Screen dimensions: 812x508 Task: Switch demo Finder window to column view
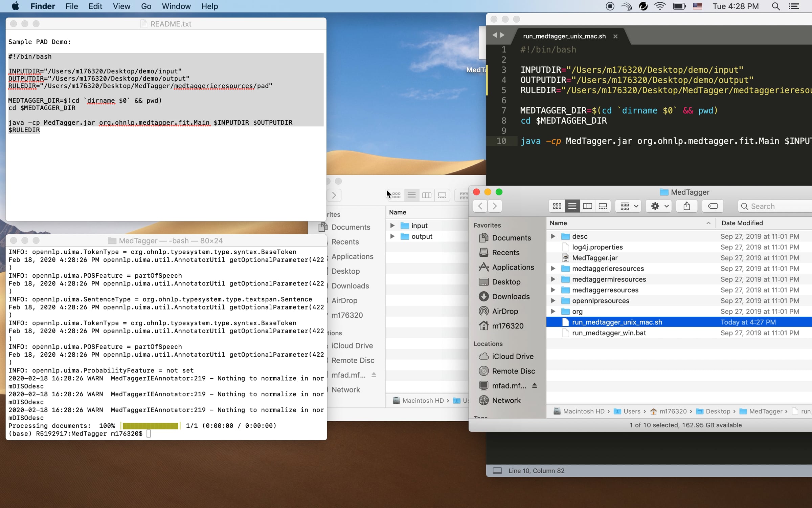[427, 195]
